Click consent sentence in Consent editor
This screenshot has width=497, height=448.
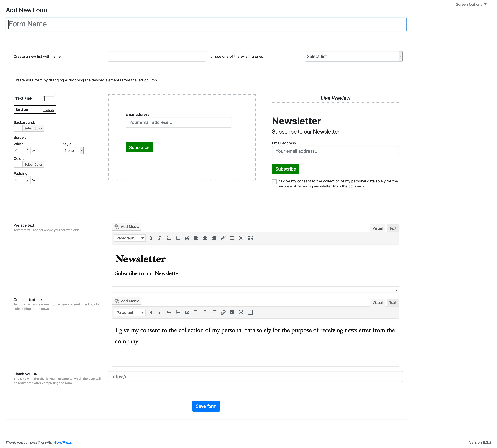pos(255,336)
